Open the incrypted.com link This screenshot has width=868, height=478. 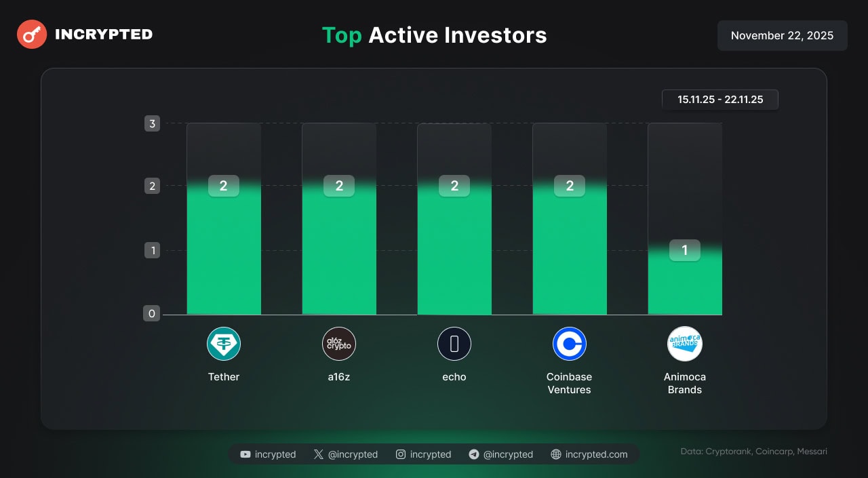[596, 454]
